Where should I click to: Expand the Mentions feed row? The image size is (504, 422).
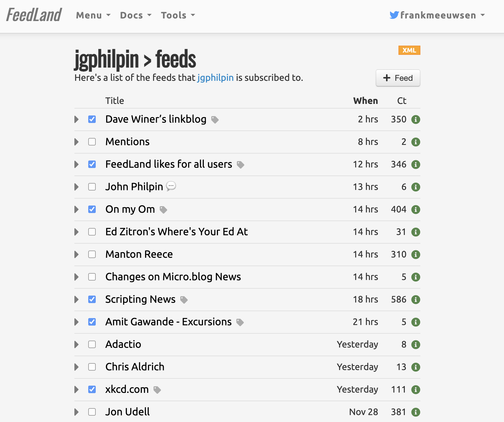coord(76,142)
